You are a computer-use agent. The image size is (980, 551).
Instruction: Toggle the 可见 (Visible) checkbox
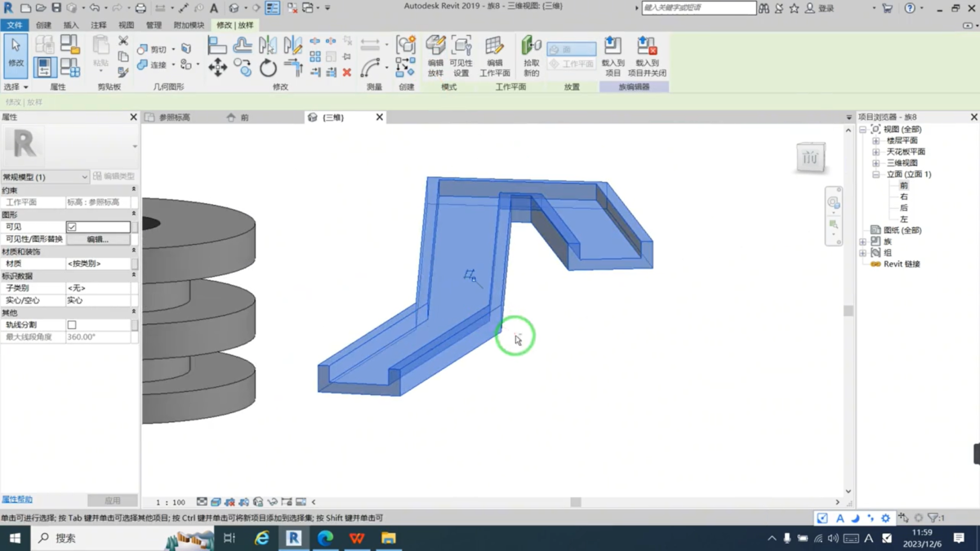[x=72, y=227]
